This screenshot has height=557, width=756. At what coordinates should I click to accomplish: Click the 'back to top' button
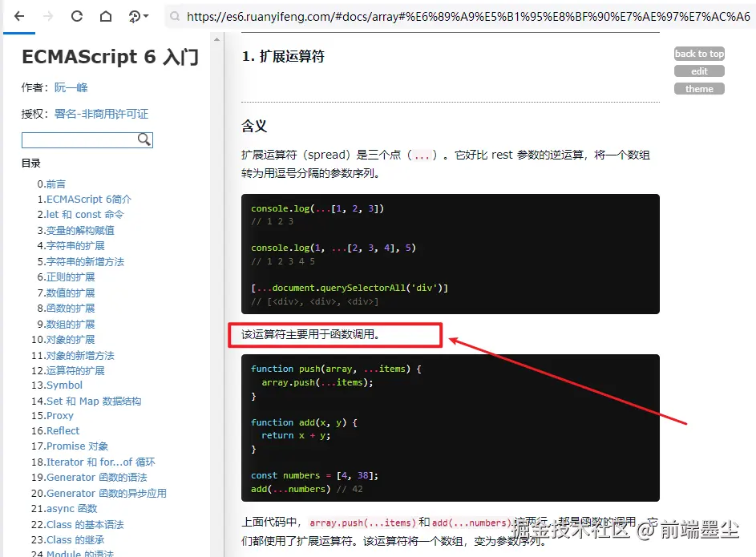(698, 54)
